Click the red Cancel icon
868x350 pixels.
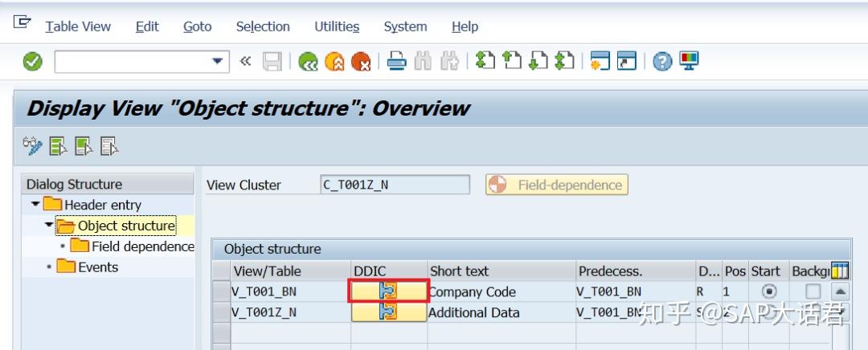(361, 62)
